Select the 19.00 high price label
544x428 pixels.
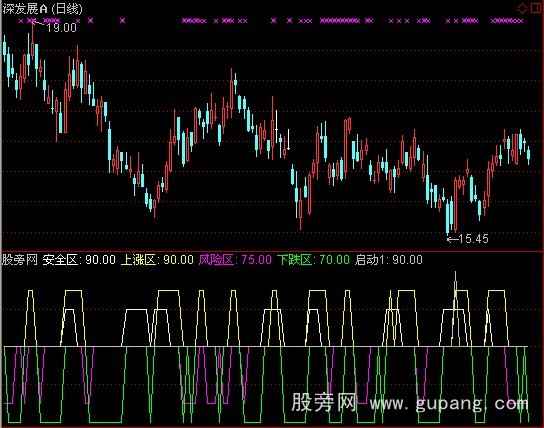(61, 28)
